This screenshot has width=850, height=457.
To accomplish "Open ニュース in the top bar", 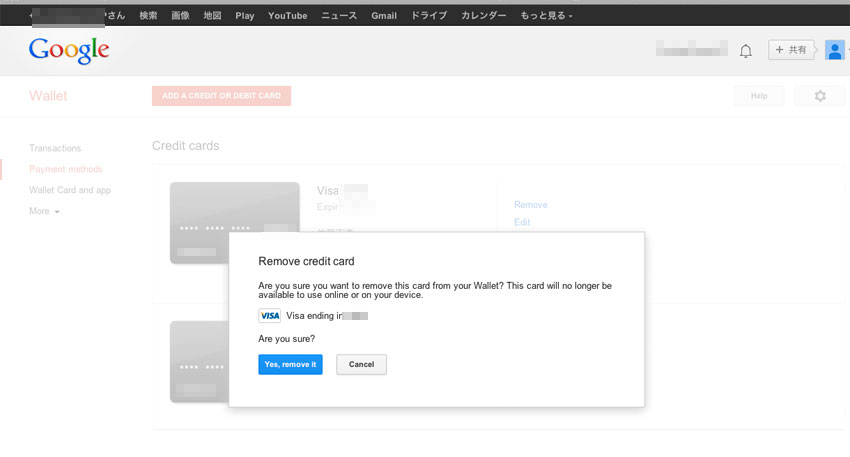I will (x=339, y=16).
